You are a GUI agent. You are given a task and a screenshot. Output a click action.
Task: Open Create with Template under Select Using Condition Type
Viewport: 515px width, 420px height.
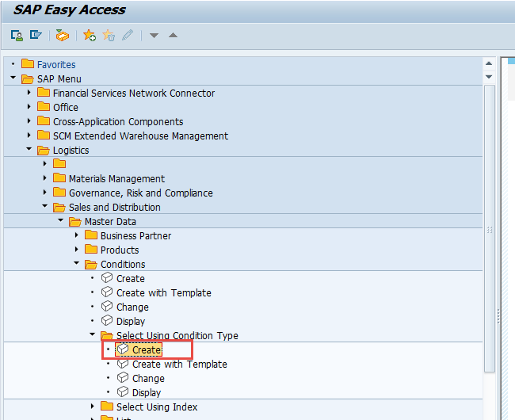[180, 365]
